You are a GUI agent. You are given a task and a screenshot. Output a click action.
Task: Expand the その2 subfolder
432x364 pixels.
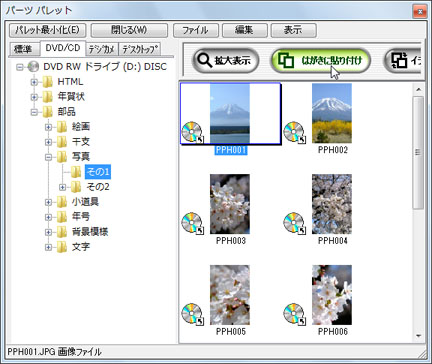[62, 187]
